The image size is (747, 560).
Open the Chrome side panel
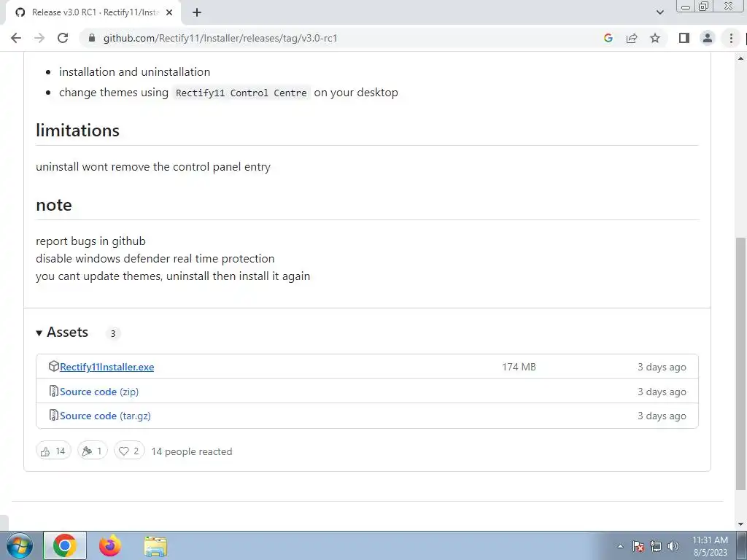coord(684,38)
